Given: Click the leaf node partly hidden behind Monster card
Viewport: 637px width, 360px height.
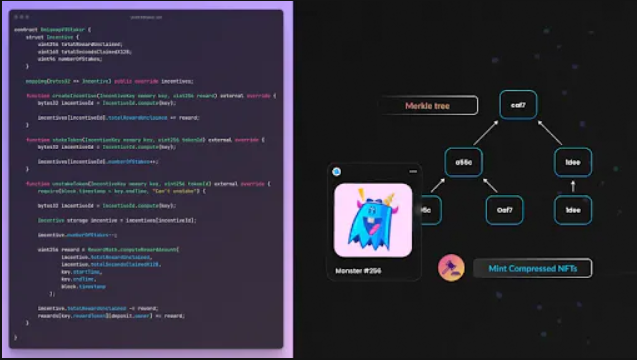Looking at the screenshot, I should 431,210.
